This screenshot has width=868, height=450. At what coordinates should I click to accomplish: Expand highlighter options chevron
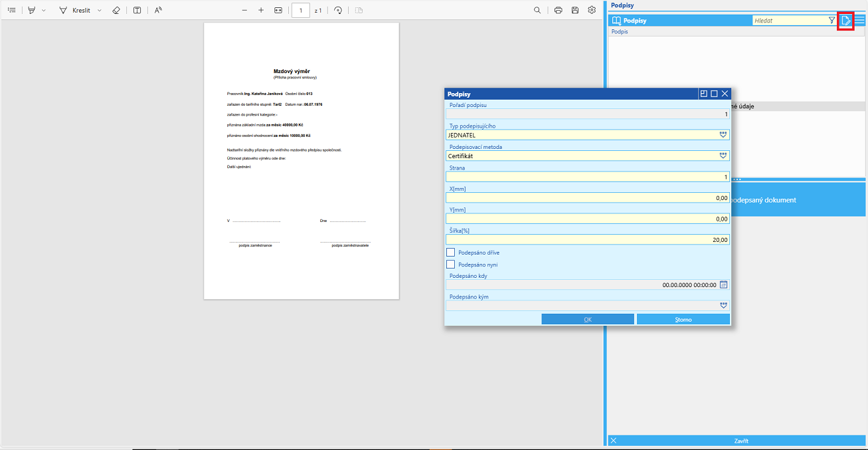(44, 11)
